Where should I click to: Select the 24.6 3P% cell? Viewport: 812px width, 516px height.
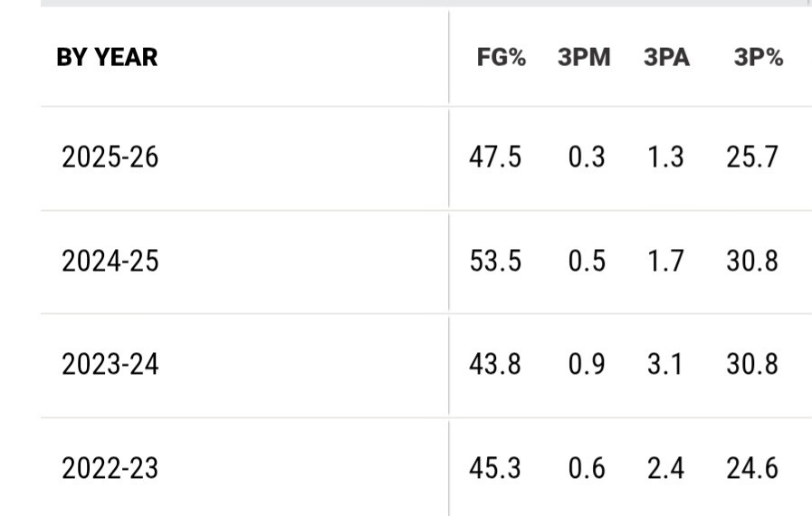click(x=751, y=469)
